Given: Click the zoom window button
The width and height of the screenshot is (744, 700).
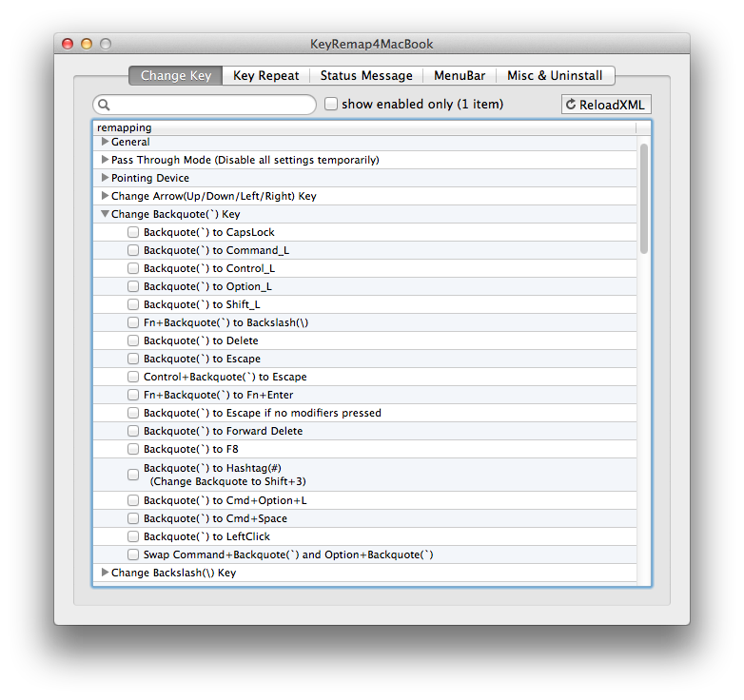Looking at the screenshot, I should click(106, 44).
